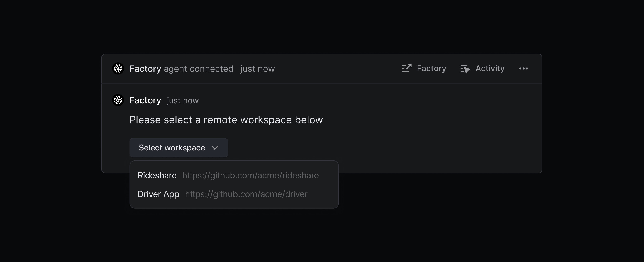Click the just now timestamp on the message
644x262 pixels.
click(182, 100)
